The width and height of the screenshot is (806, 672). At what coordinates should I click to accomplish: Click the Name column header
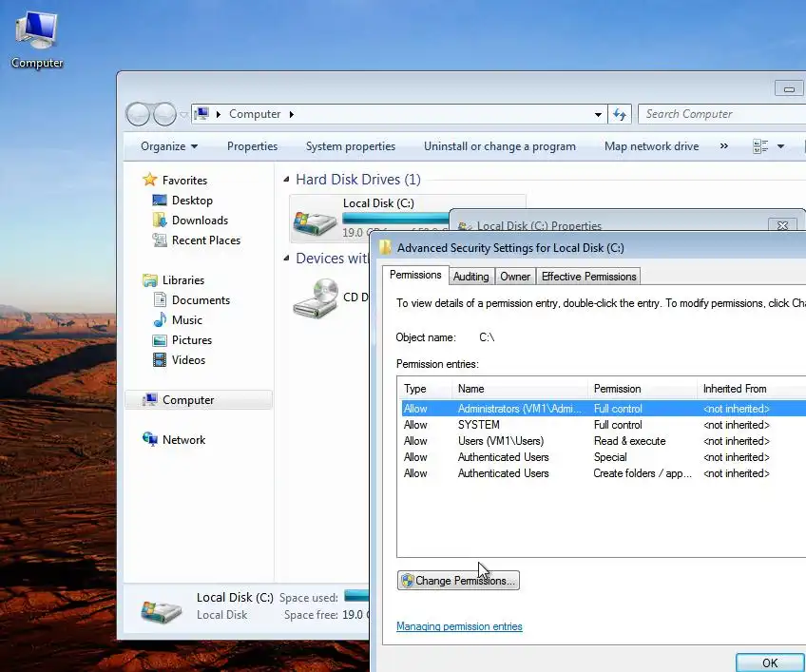click(519, 389)
